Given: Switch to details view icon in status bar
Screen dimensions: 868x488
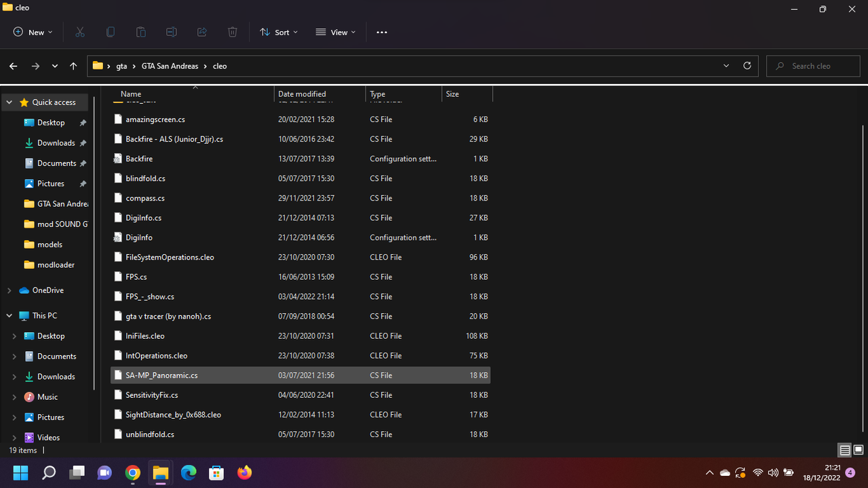Looking at the screenshot, I should [845, 450].
